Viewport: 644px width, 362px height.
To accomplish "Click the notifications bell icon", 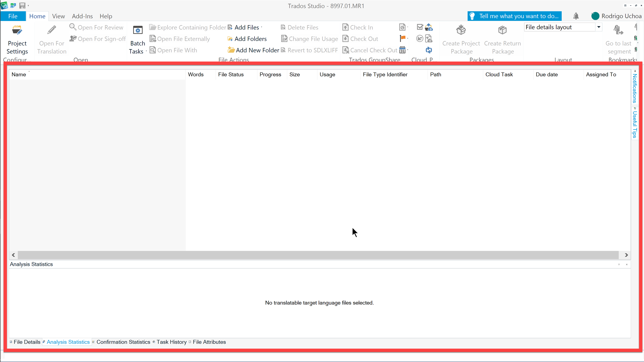I will point(576,16).
